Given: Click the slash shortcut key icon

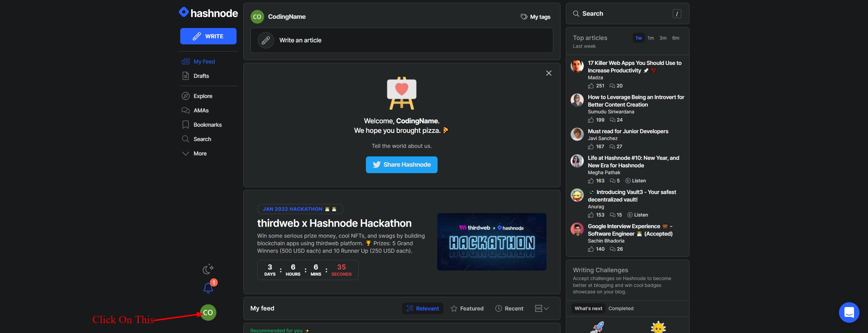Looking at the screenshot, I should coord(677,14).
